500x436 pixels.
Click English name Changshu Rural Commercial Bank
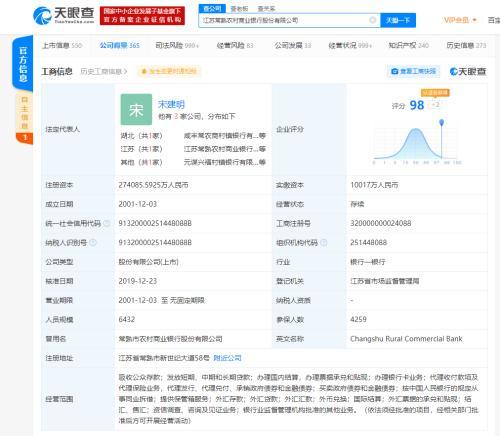(x=406, y=339)
